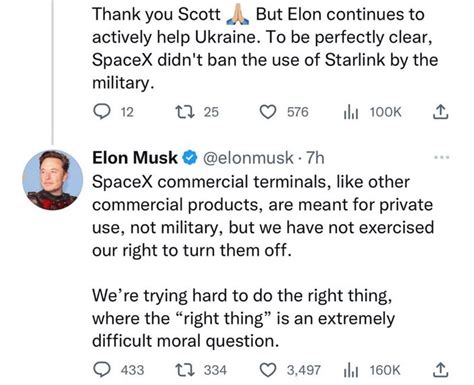This screenshot has width=474, height=385.
Task: Share Elon Musk's tweet
Action: (x=440, y=370)
